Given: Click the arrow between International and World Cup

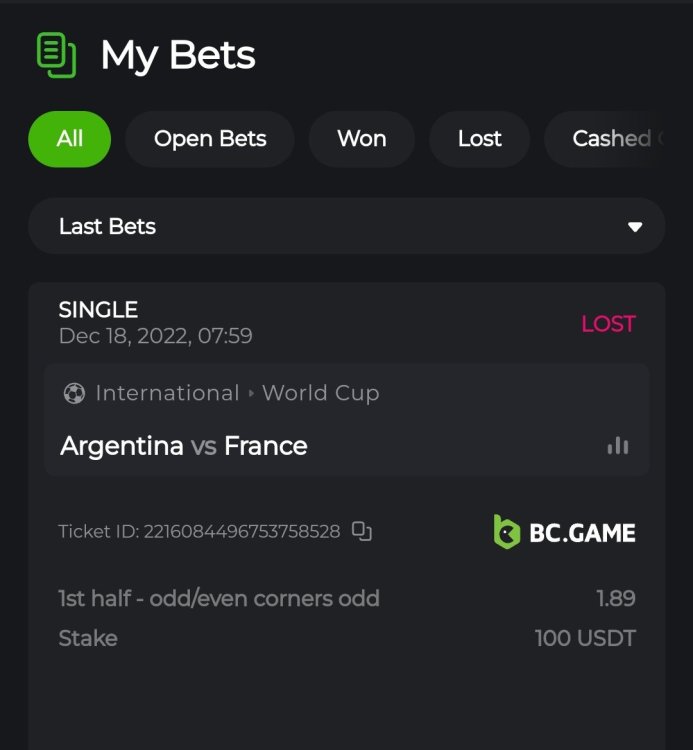Looking at the screenshot, I should 251,394.
